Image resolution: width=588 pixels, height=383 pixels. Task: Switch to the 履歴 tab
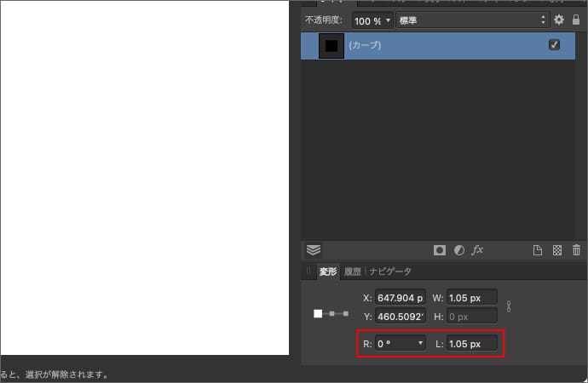coord(352,272)
